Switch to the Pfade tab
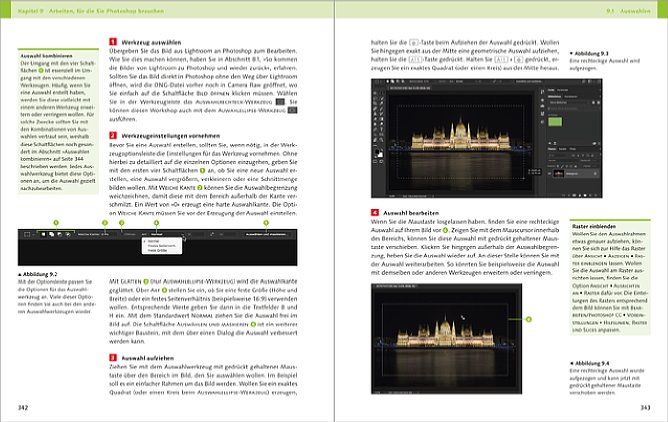The height and width of the screenshot is (422, 668). click(x=573, y=149)
